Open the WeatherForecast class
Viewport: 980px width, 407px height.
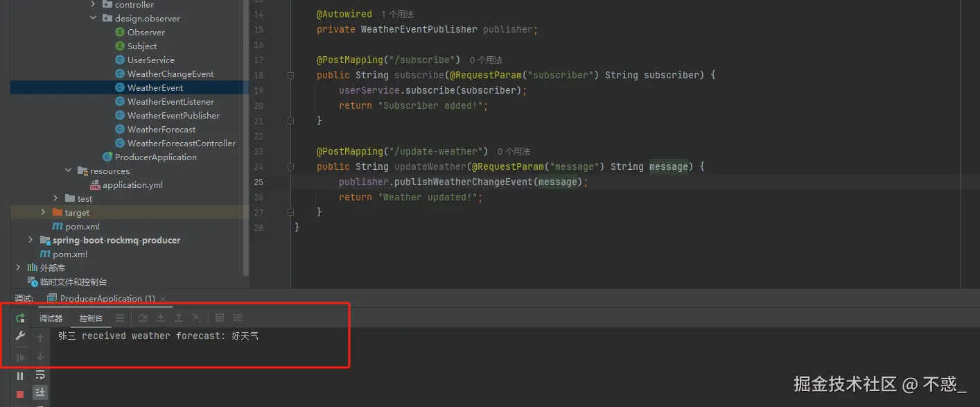[156, 130]
